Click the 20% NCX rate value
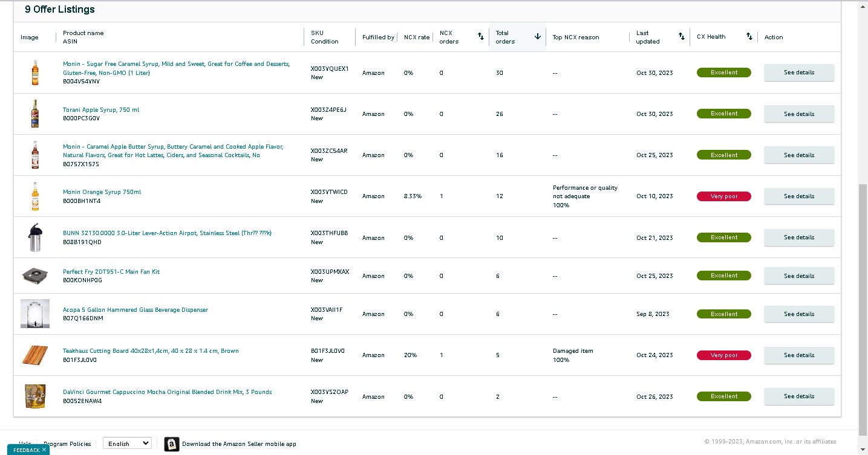This screenshot has width=868, height=455. pyautogui.click(x=410, y=355)
